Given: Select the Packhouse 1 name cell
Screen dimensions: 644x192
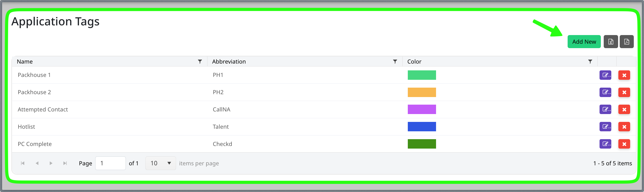Looking at the screenshot, I should (x=110, y=75).
